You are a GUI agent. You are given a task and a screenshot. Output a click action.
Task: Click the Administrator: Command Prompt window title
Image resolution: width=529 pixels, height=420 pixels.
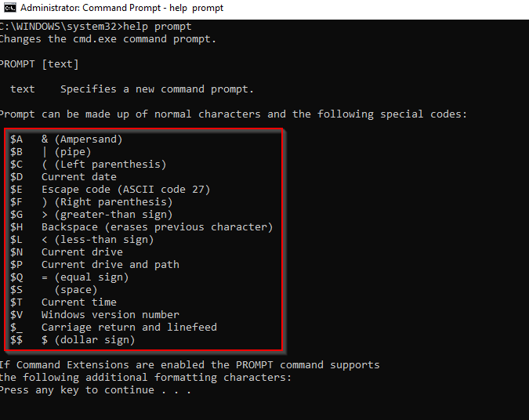click(121, 8)
